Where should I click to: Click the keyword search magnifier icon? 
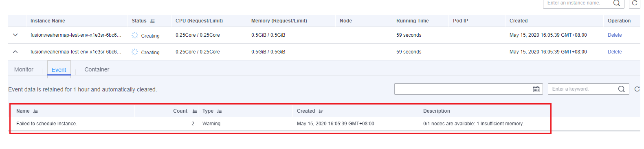tap(621, 89)
